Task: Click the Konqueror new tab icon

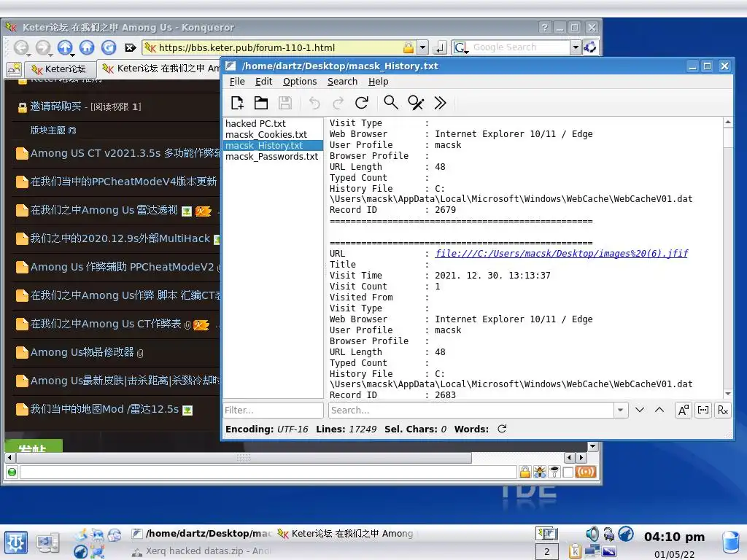Action: 14,69
